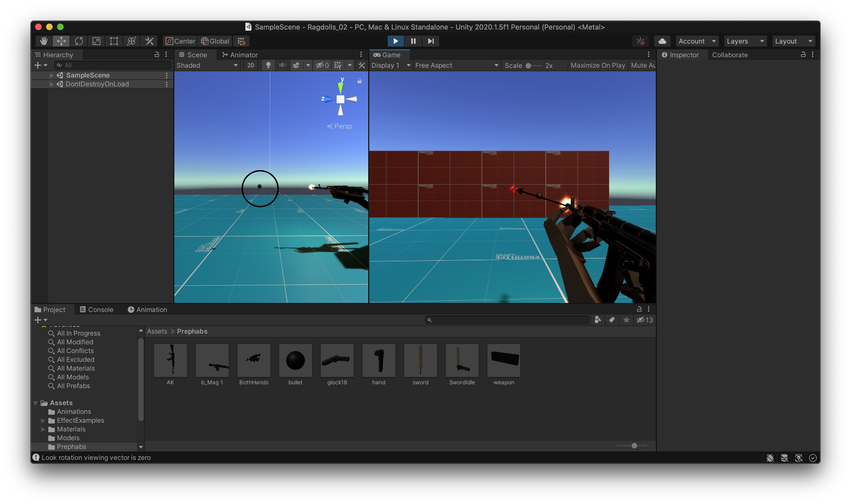Open the package error indicator icon
Screen dimensions: 851x504
click(x=641, y=41)
